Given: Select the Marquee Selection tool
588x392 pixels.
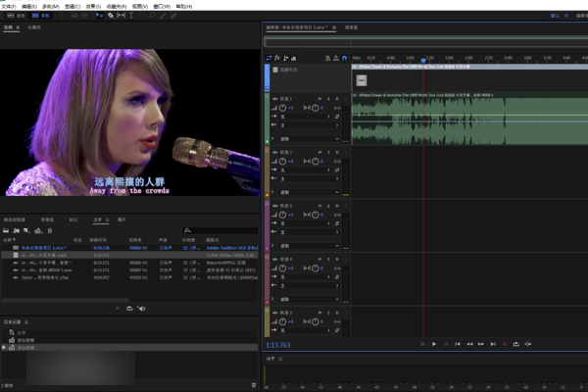Looking at the screenshot, I should coord(142,16).
